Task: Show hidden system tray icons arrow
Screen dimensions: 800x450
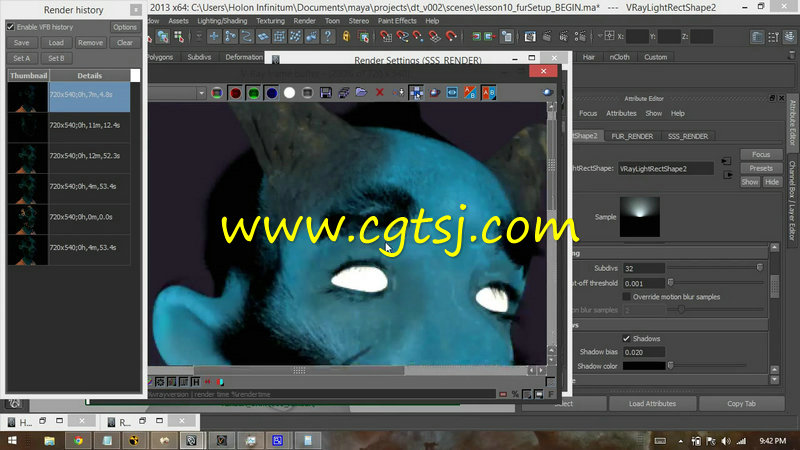Action: [680, 441]
